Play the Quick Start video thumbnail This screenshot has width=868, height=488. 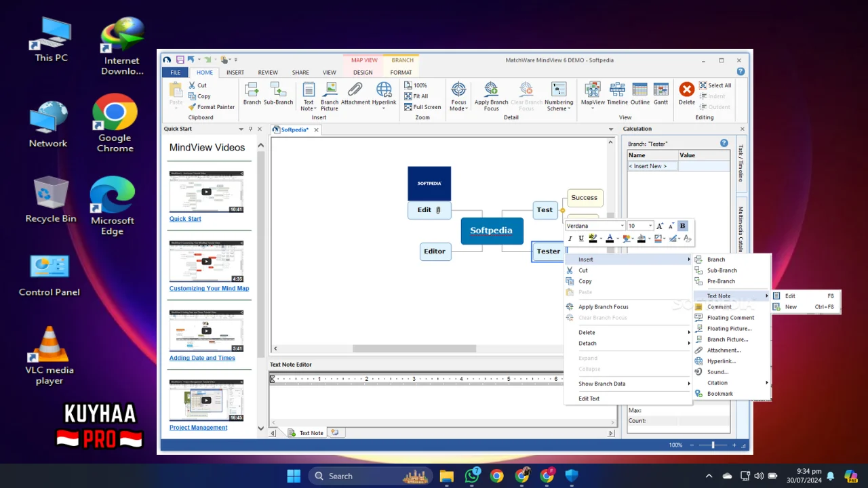click(206, 192)
